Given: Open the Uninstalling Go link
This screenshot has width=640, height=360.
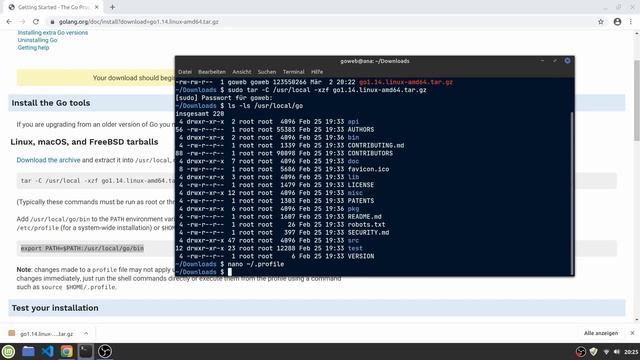Looking at the screenshot, I should 37,40.
